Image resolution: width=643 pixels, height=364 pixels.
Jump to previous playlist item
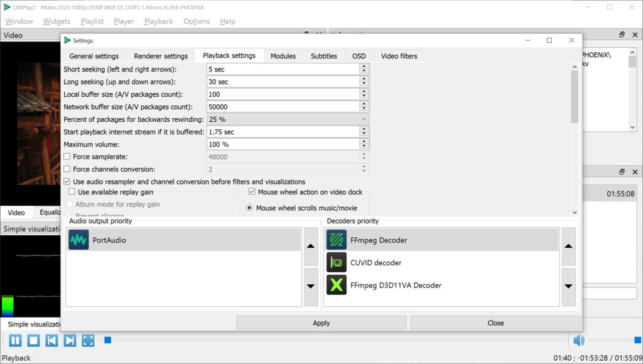pyautogui.click(x=51, y=340)
